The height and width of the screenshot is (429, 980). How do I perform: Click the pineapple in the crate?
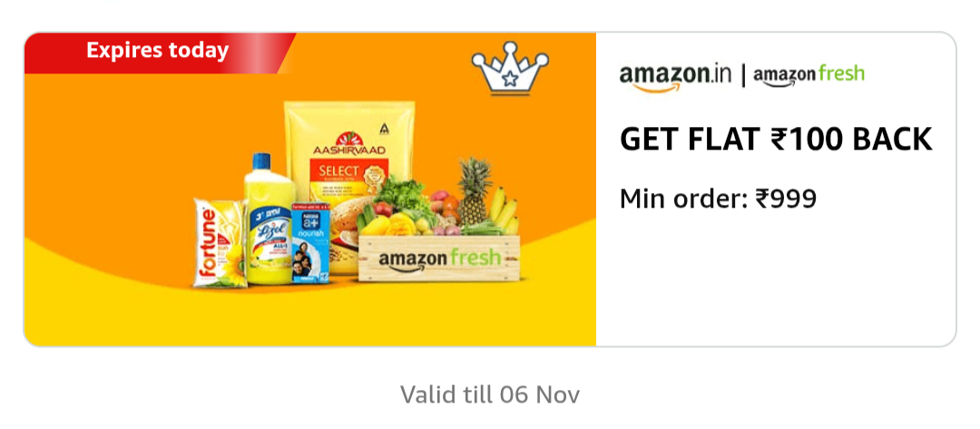click(x=475, y=190)
